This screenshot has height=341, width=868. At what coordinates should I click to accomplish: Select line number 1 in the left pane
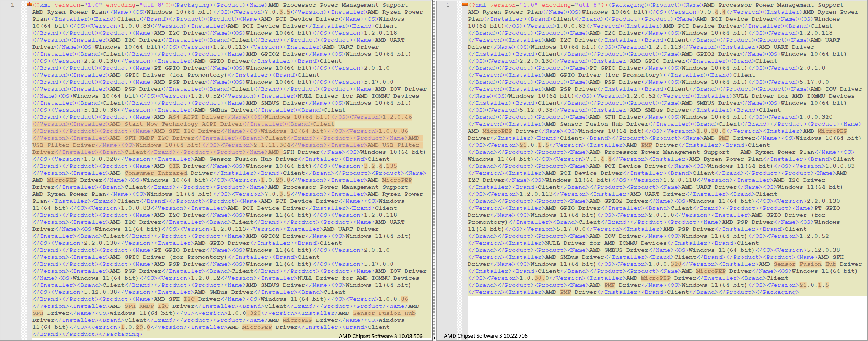pos(13,5)
